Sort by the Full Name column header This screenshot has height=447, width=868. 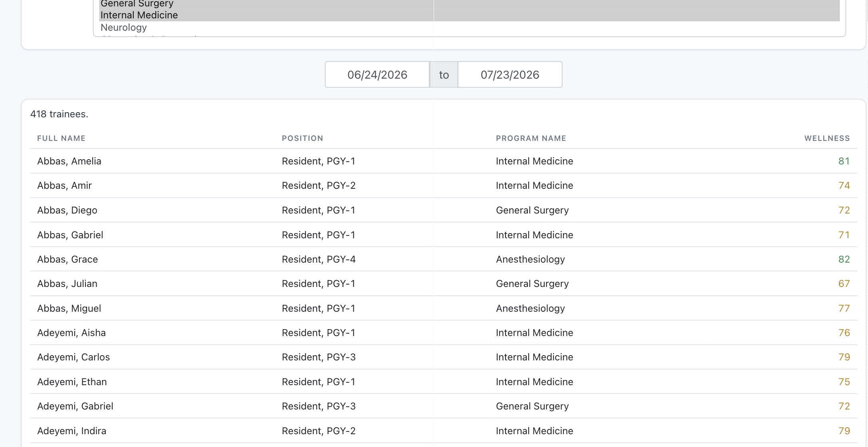[x=61, y=138]
